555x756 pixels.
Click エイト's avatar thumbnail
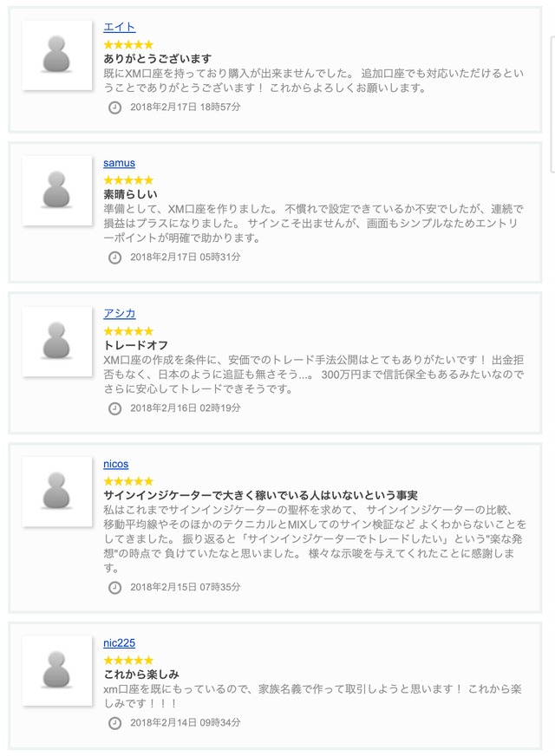tap(57, 54)
